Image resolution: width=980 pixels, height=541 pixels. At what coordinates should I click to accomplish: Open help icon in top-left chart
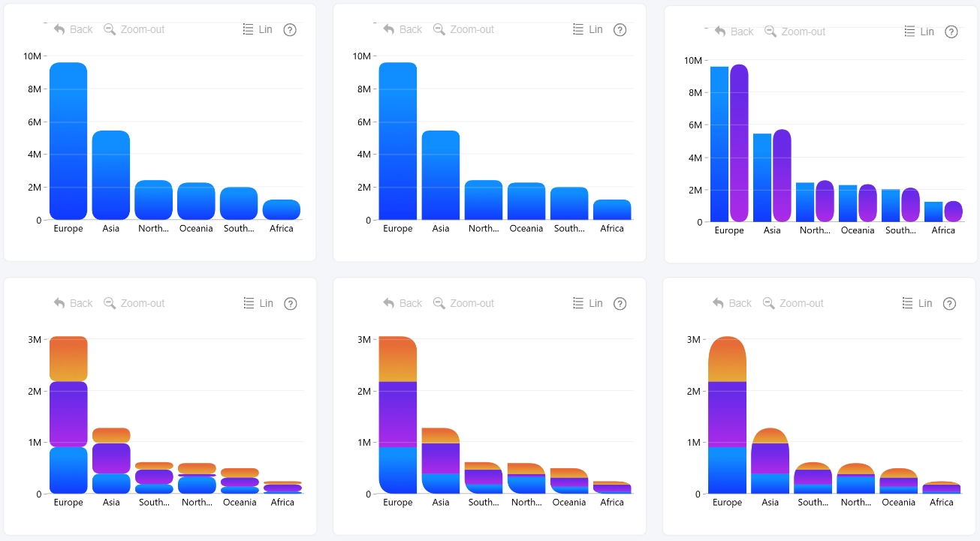point(290,30)
